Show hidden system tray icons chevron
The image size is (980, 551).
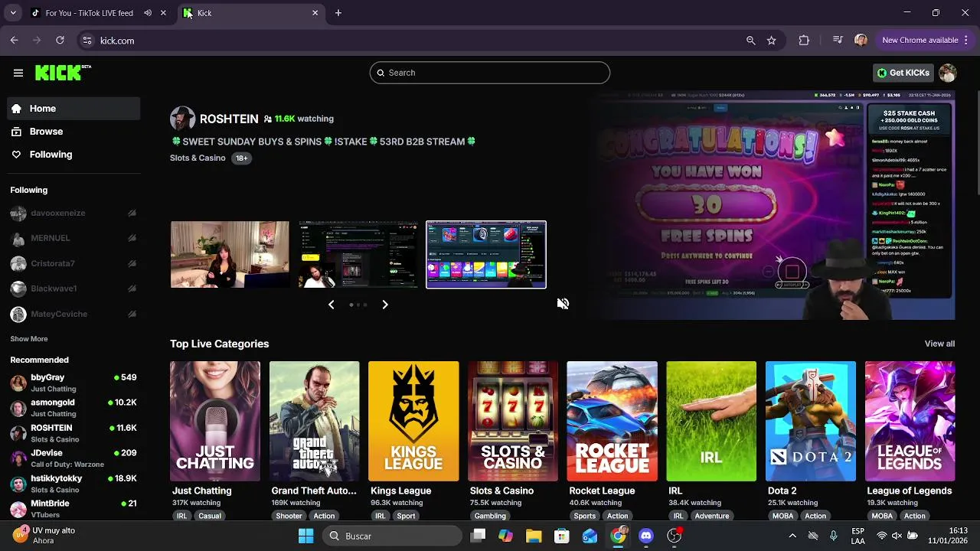pyautogui.click(x=792, y=536)
